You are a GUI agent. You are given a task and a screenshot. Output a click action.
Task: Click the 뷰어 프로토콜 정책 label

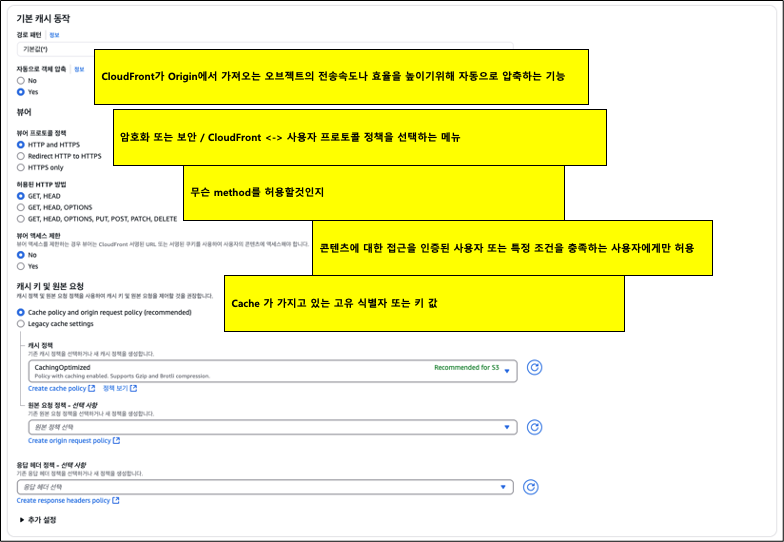(x=41, y=133)
